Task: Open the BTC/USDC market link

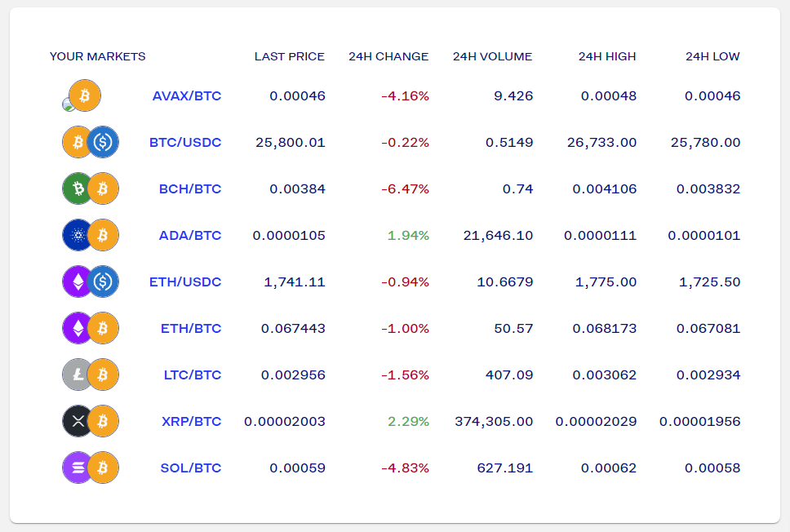Action: click(x=185, y=143)
